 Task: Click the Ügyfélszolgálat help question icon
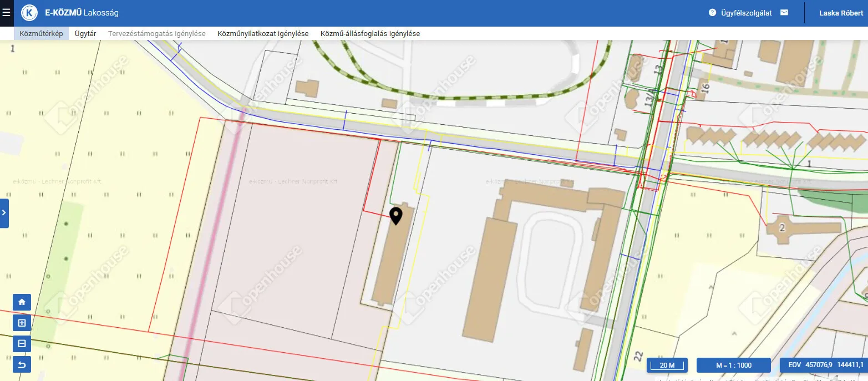click(x=712, y=12)
